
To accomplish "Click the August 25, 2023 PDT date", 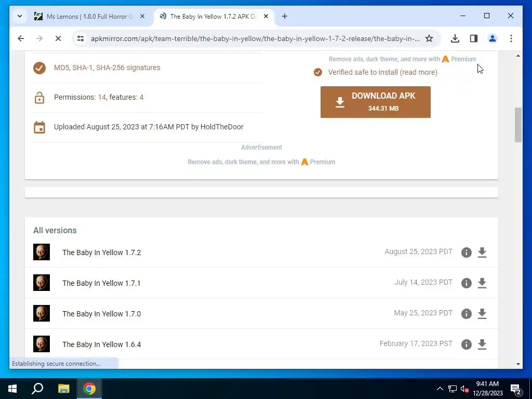I will [x=418, y=252].
